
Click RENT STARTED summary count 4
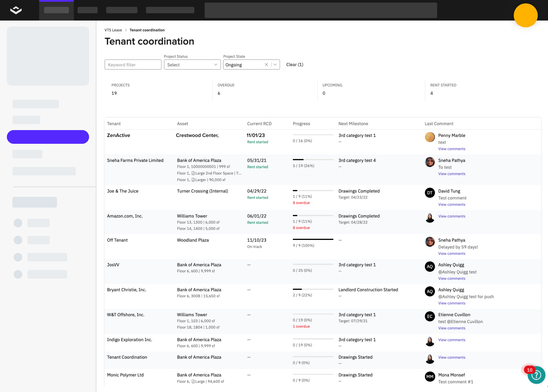431,93
